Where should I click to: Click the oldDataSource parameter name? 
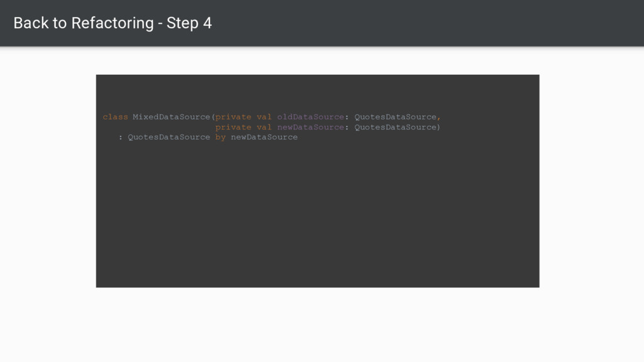pos(311,117)
